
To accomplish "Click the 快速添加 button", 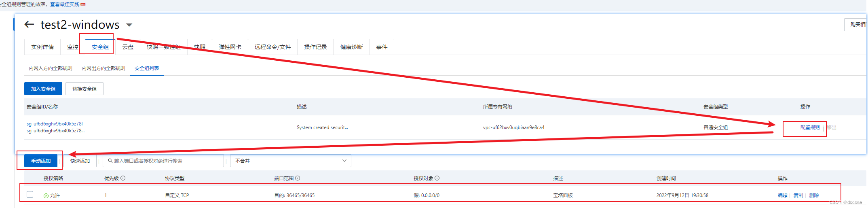I will (80, 161).
